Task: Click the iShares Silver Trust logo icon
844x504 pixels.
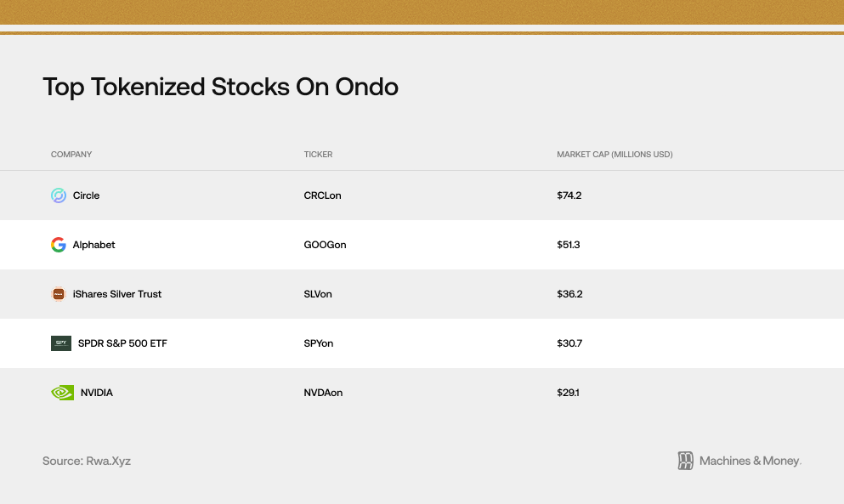Action: (59, 294)
